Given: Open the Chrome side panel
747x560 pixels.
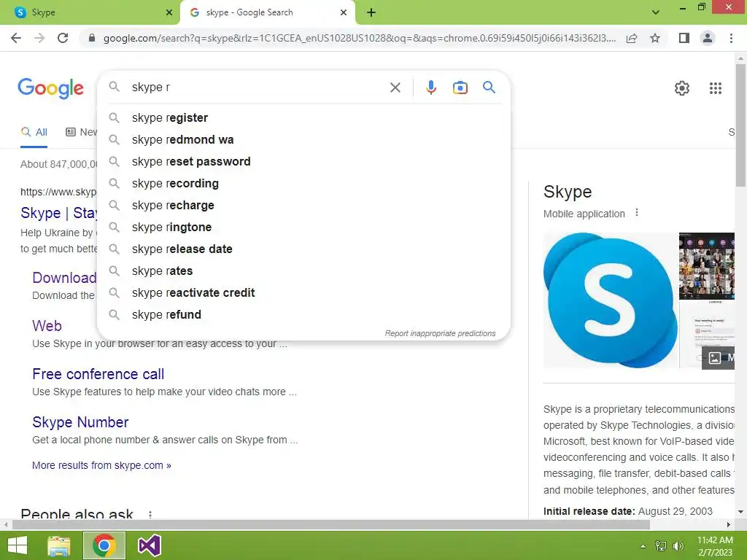Looking at the screenshot, I should (x=684, y=38).
